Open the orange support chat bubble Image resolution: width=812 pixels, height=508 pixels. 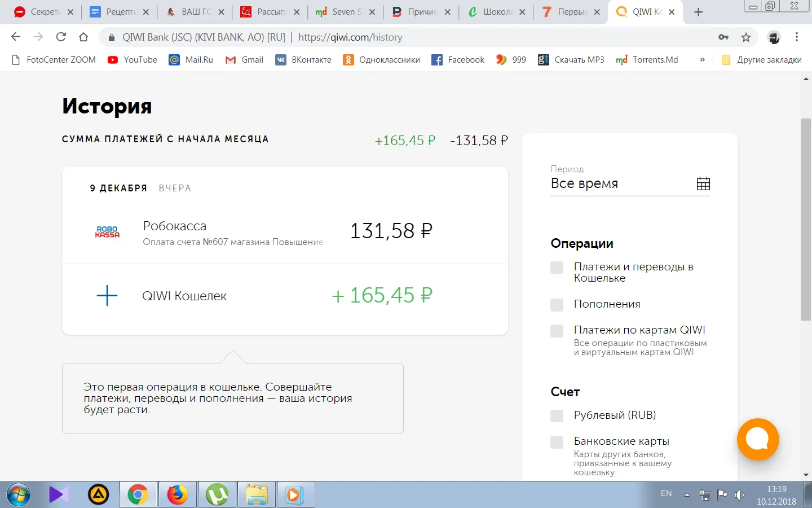pyautogui.click(x=758, y=439)
